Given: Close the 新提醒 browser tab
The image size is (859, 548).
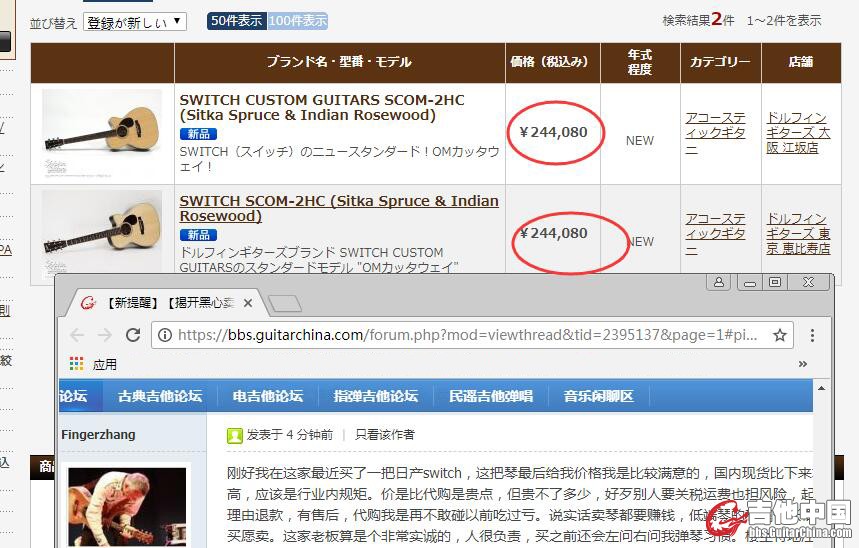Looking at the screenshot, I should pos(248,303).
